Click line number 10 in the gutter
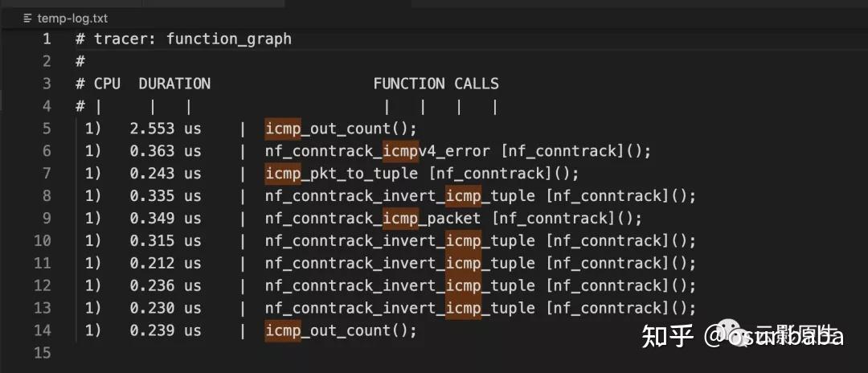Viewport: 868px width, 373px height. pyautogui.click(x=42, y=240)
